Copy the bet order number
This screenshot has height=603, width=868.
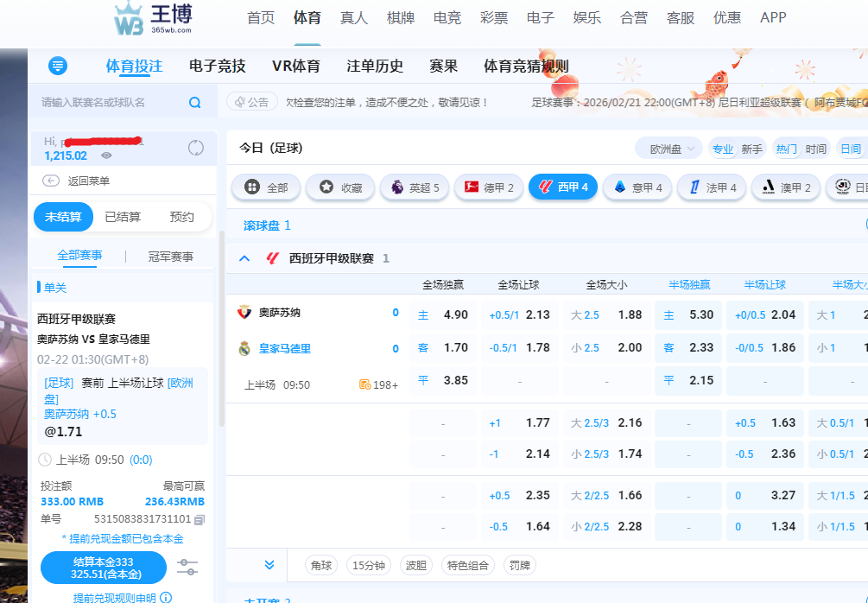click(x=200, y=519)
